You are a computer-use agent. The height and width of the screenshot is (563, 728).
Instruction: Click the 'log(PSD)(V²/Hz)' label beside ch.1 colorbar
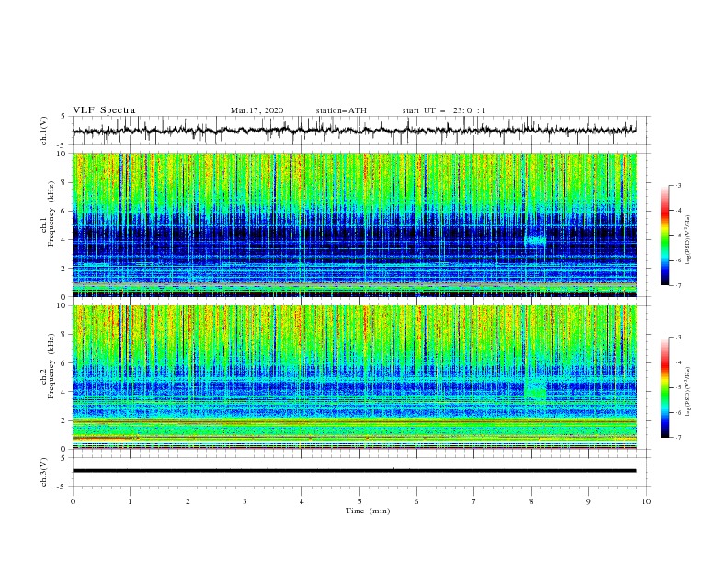tap(688, 240)
